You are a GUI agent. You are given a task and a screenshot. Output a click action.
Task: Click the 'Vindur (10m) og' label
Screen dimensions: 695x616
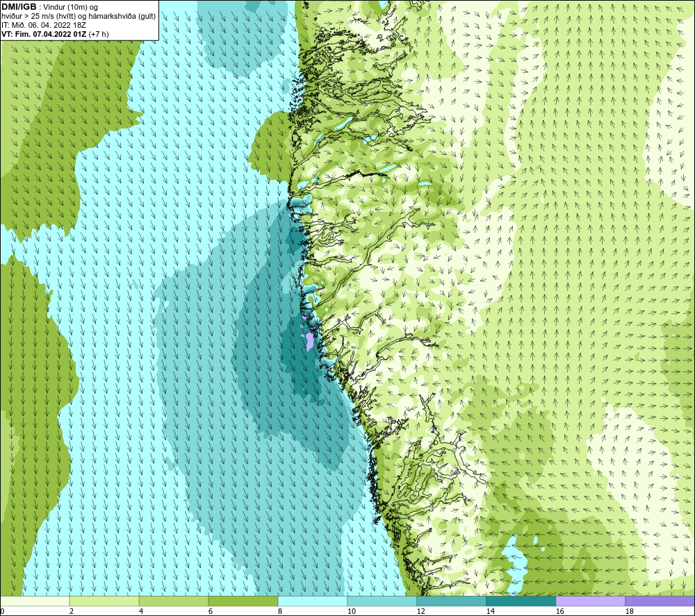(70, 7)
